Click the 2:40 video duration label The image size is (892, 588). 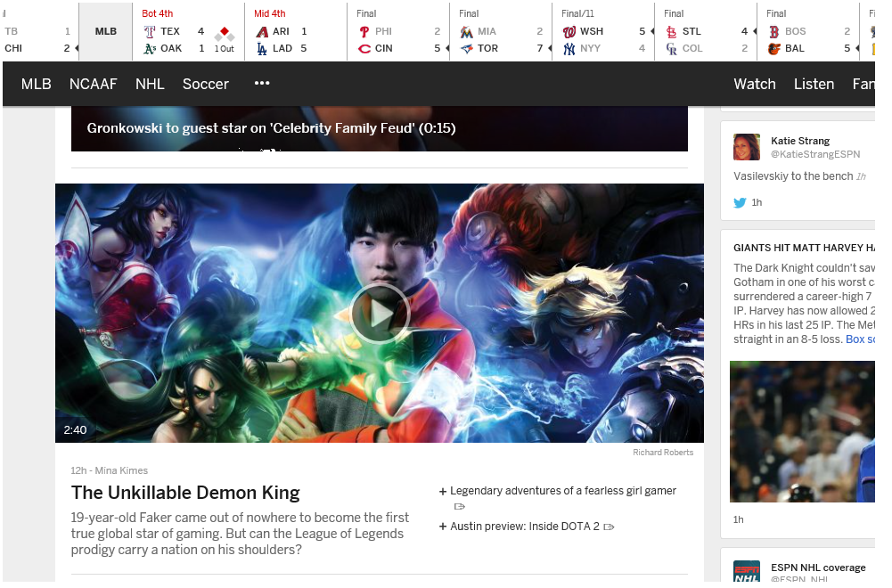pyautogui.click(x=75, y=430)
